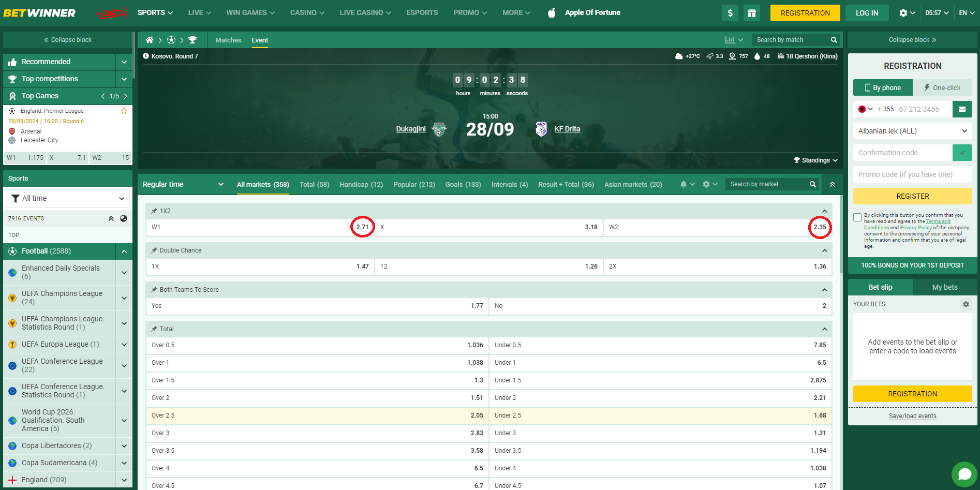The image size is (980, 490).
Task: Click the double up-arrow in events row
Action: pyautogui.click(x=111, y=218)
